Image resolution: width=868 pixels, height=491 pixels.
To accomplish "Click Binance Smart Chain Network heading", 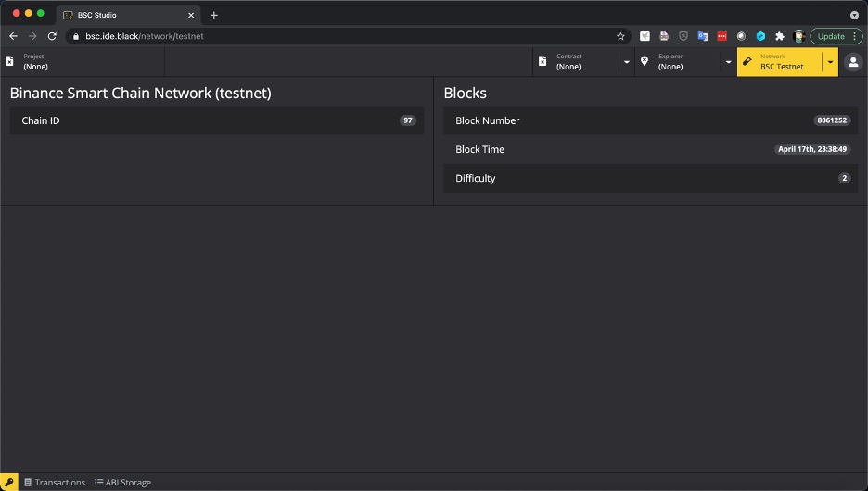I will click(141, 93).
